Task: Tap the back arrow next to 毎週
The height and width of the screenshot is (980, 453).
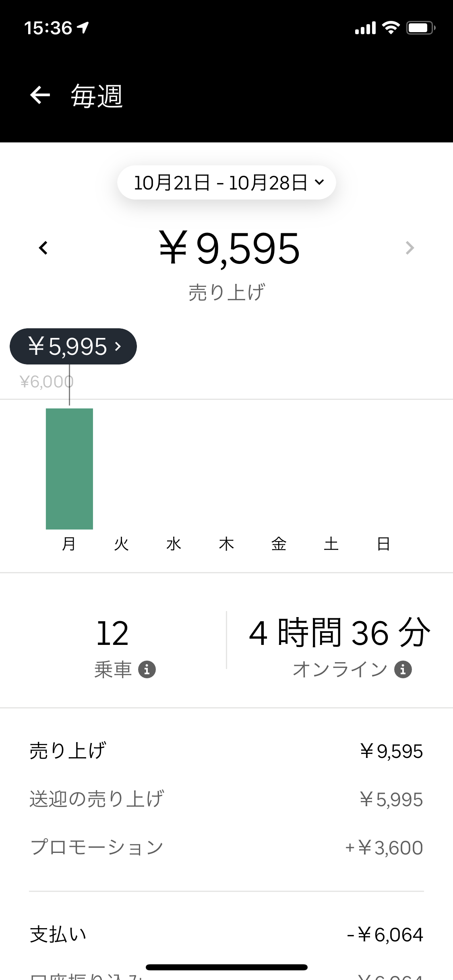Action: click(40, 95)
